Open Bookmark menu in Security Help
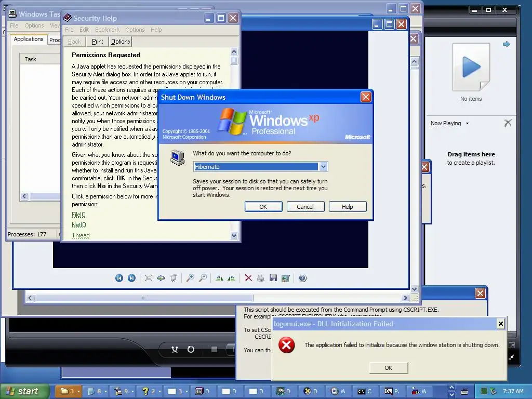Image resolution: width=532 pixels, height=399 pixels. [107, 30]
